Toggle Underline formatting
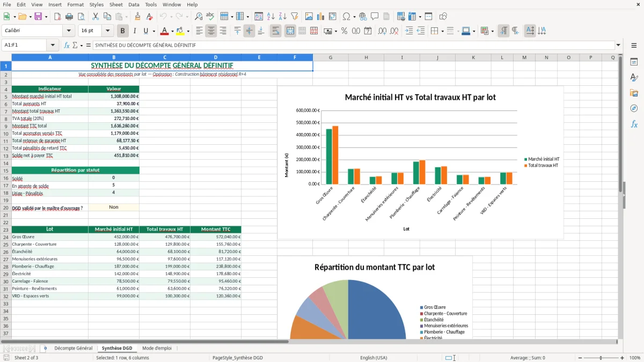644x362 pixels. click(146, 31)
